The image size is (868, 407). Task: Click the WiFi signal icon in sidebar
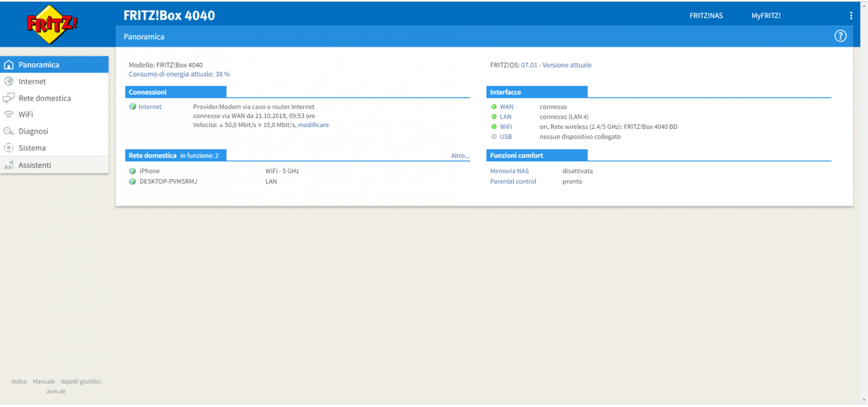pos(9,115)
